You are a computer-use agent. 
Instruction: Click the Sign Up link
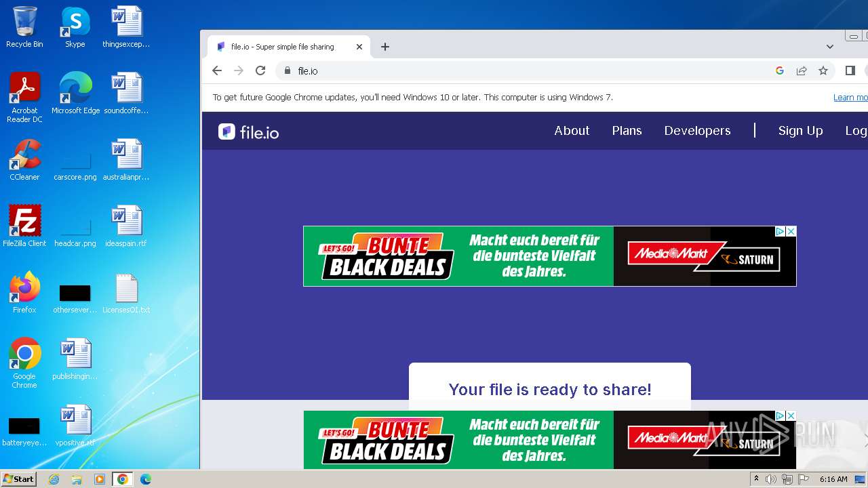pyautogui.click(x=800, y=131)
